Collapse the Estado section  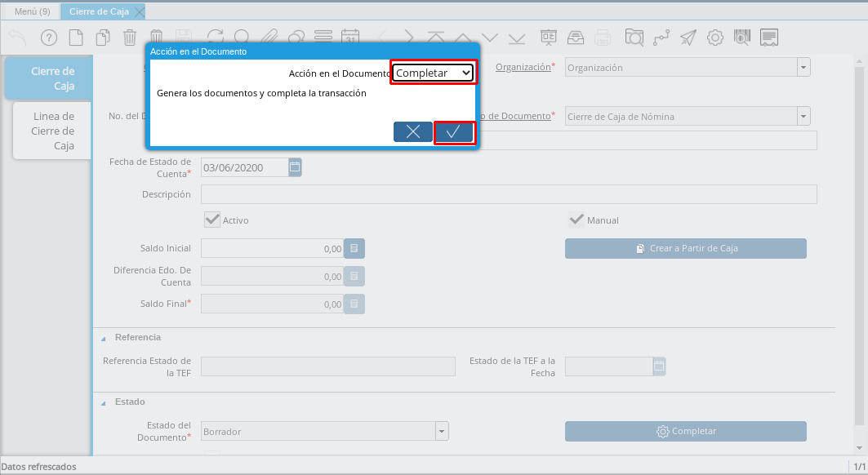tap(104, 402)
